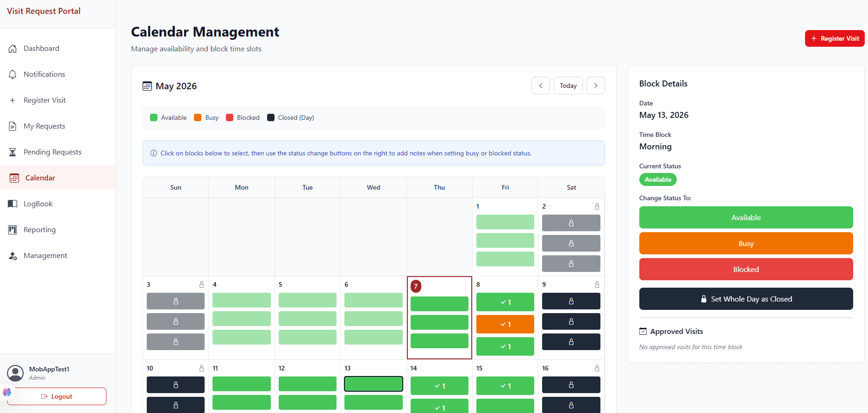Click the Calendar icon in the sidebar
Image resolution: width=868 pixels, height=413 pixels.
click(14, 178)
